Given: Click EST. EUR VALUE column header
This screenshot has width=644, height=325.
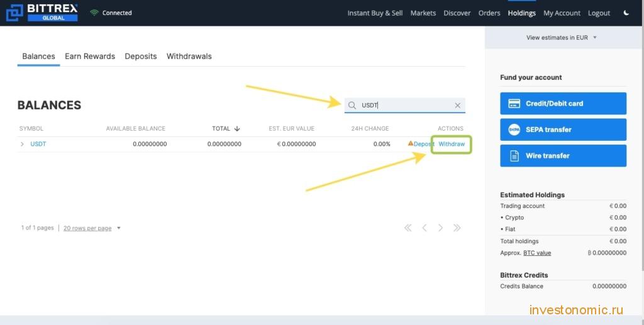Looking at the screenshot, I should point(292,128).
